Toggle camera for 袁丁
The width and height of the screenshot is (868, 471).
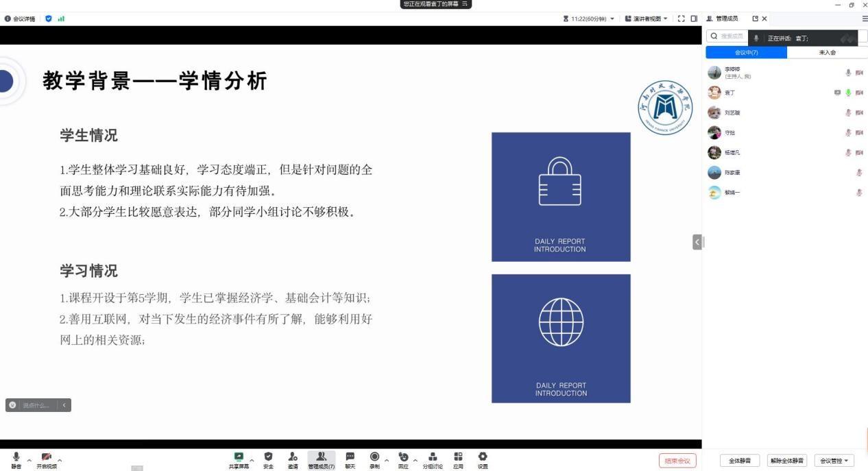click(859, 93)
